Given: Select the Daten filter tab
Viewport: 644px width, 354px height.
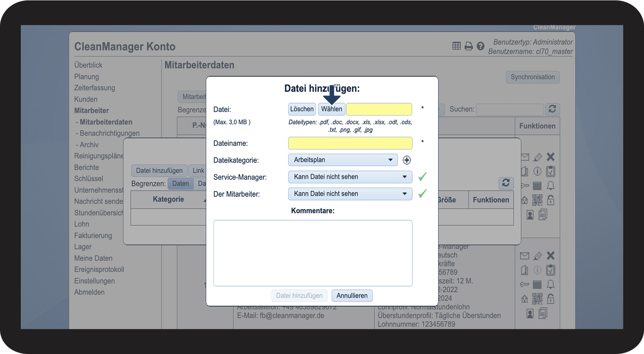Looking at the screenshot, I should 180,183.
